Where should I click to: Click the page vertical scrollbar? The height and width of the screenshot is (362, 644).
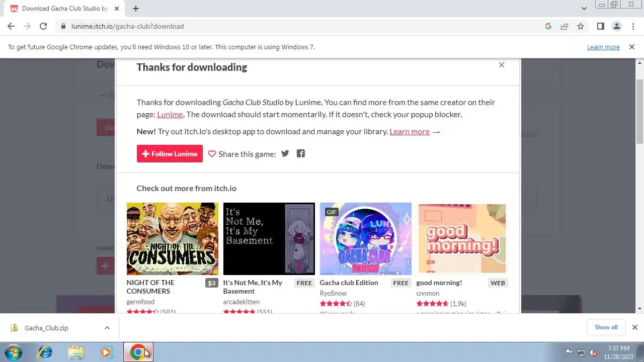[x=640, y=111]
